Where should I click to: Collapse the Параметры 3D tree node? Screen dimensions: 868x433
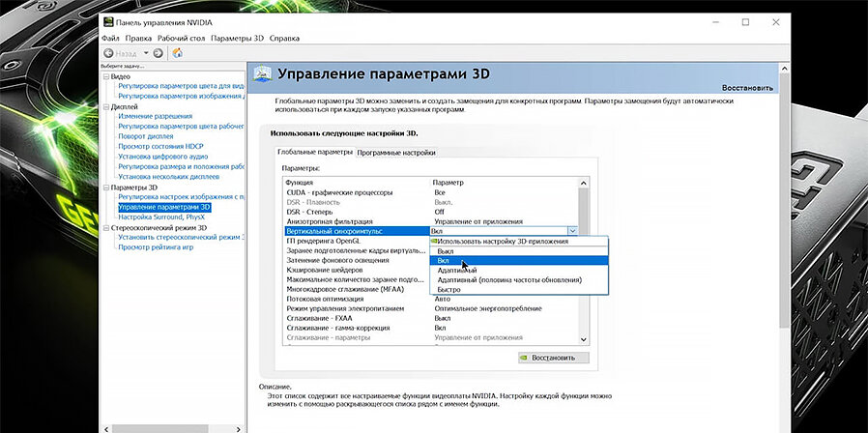(106, 188)
